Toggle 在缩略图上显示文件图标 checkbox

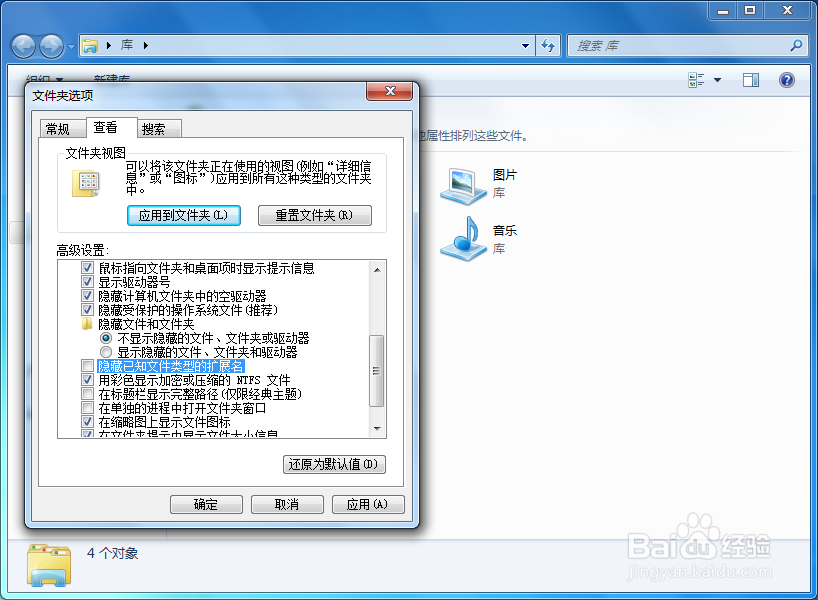[88, 422]
